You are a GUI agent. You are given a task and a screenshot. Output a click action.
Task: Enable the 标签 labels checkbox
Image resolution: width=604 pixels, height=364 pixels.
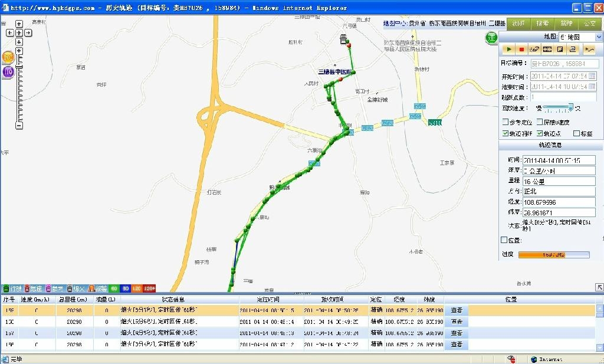click(576, 133)
